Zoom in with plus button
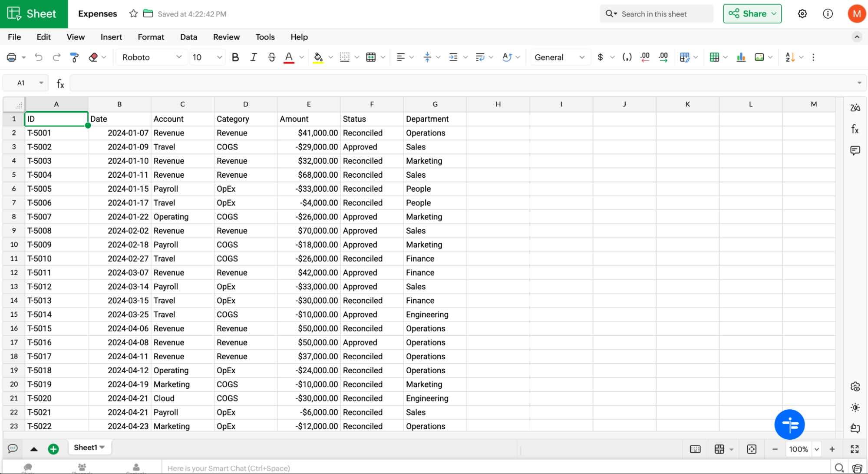Screen dimensions: 868x474 832,449
